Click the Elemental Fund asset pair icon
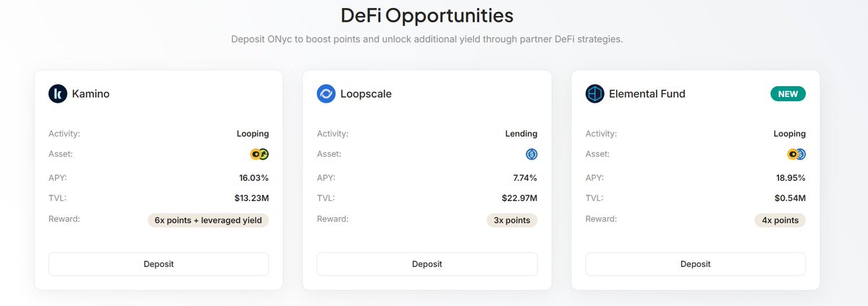Screen dimensions: 868x306 click(x=796, y=154)
